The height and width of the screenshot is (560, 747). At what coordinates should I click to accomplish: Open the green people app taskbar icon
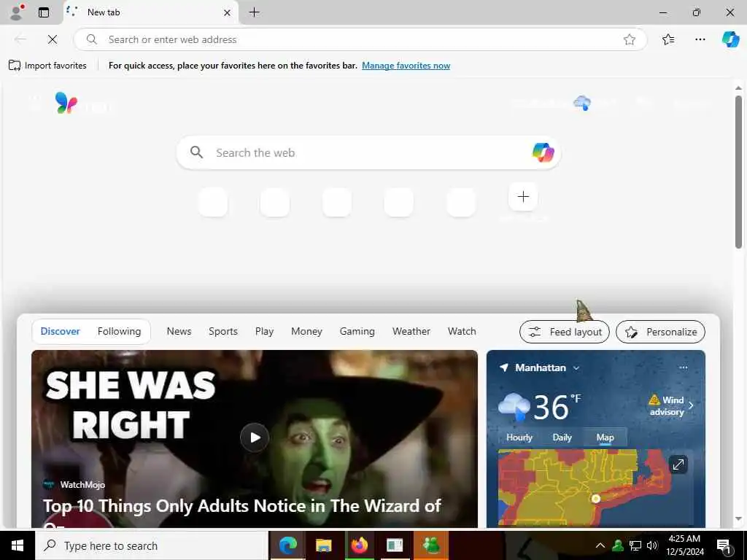431,545
